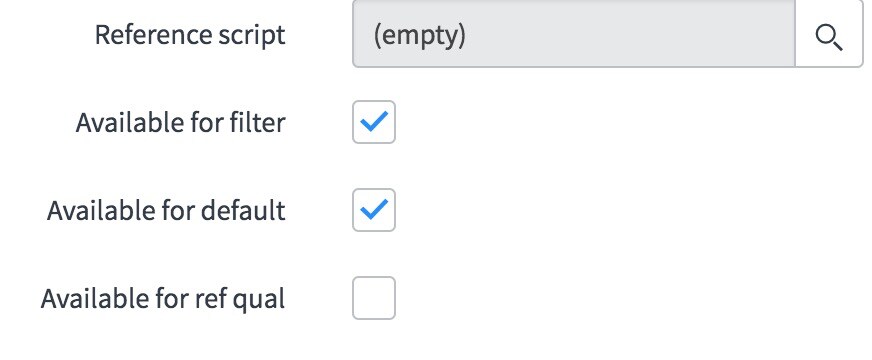Image resolution: width=872 pixels, height=360 pixels.
Task: Turn off availability for filter
Action: pos(374,122)
